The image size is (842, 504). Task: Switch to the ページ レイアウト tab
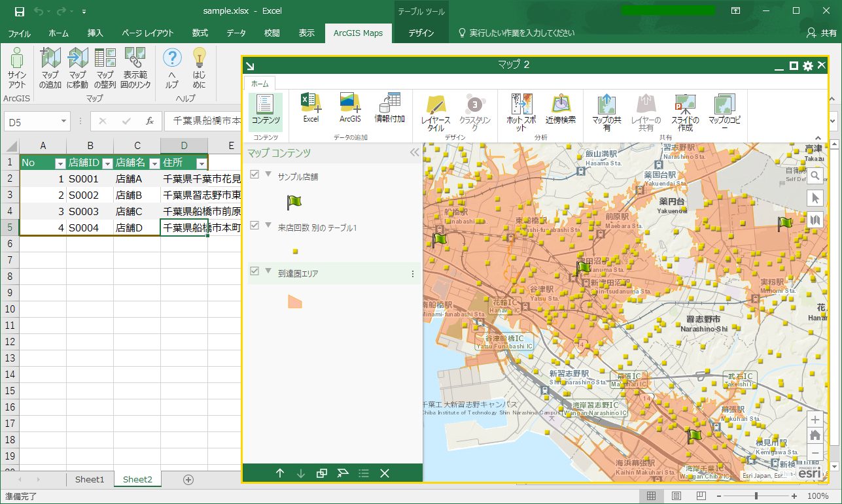tap(148, 33)
